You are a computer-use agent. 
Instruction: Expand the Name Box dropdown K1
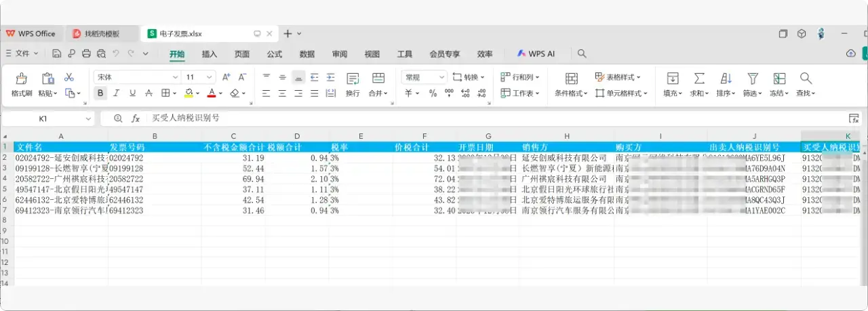[88, 119]
